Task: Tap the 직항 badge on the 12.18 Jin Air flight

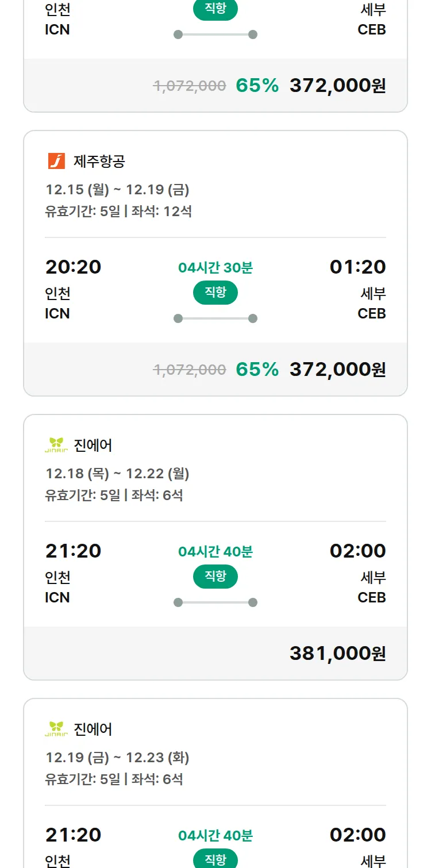Action: coord(215,577)
